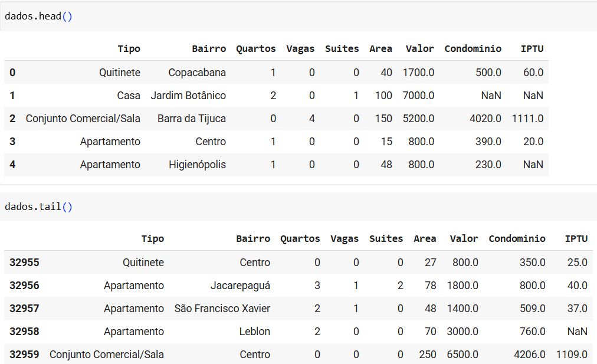Image resolution: width=597 pixels, height=364 pixels.
Task: Click the Jardim Botânico cell
Action: click(188, 96)
